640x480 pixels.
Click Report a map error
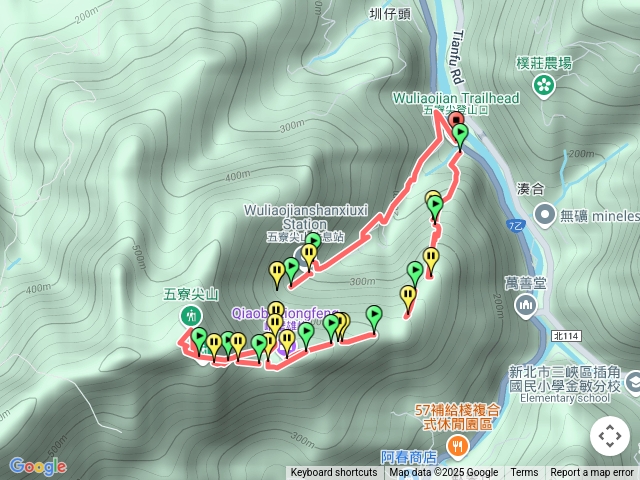pos(591,473)
